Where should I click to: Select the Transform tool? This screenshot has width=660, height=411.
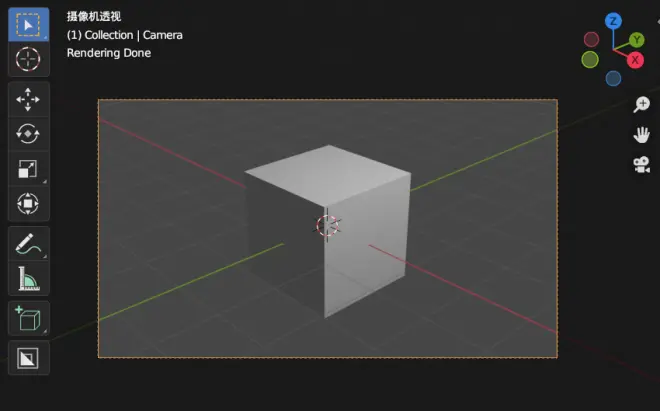pos(28,204)
